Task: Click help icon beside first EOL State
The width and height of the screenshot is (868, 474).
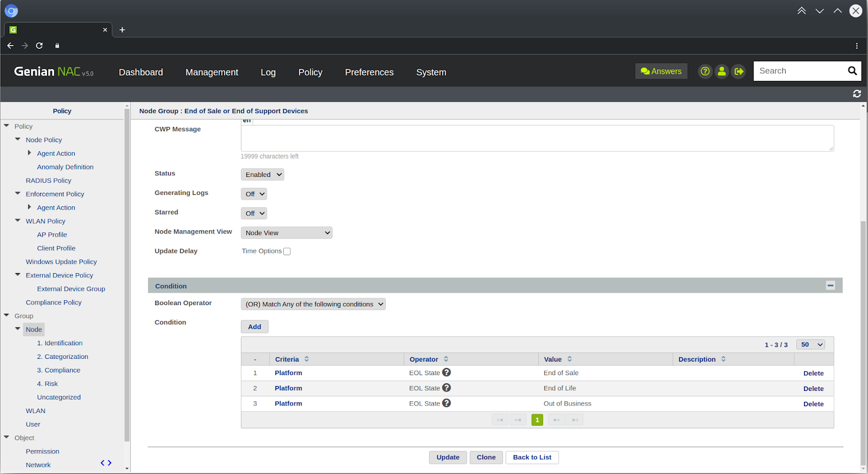Action: click(446, 372)
